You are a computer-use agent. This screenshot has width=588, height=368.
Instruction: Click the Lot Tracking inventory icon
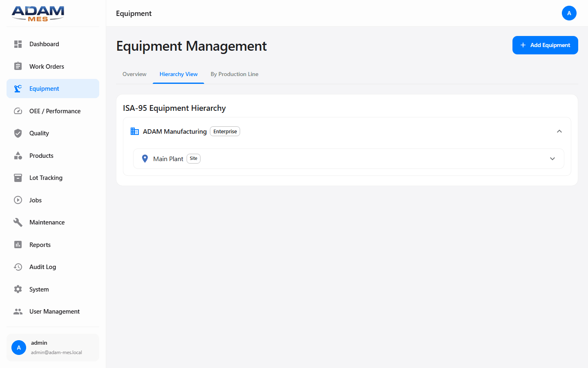tap(18, 177)
